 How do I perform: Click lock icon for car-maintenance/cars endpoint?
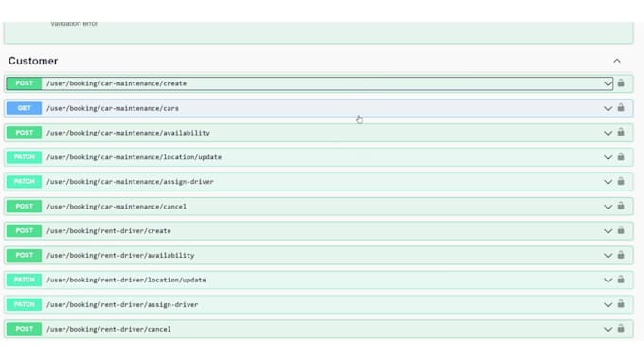621,108
